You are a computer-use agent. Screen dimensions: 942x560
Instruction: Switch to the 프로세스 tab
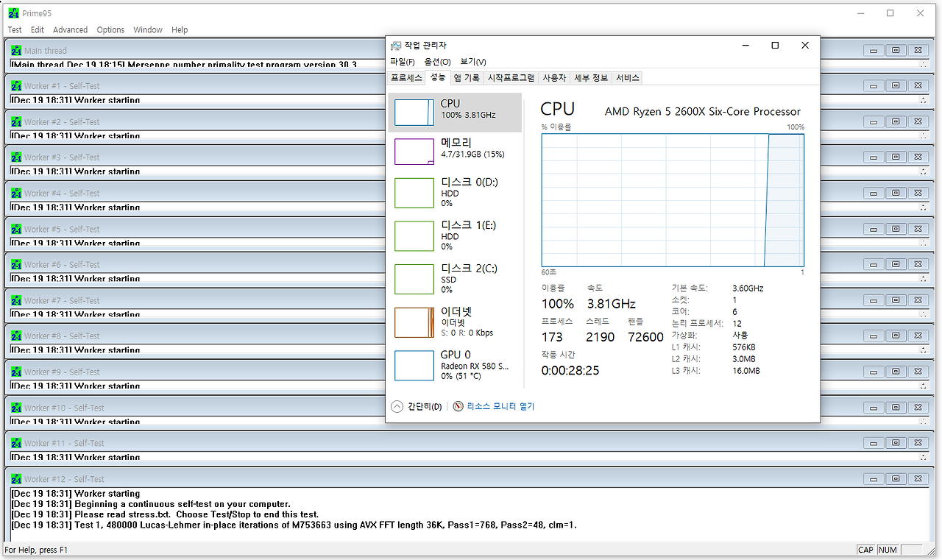coord(406,77)
